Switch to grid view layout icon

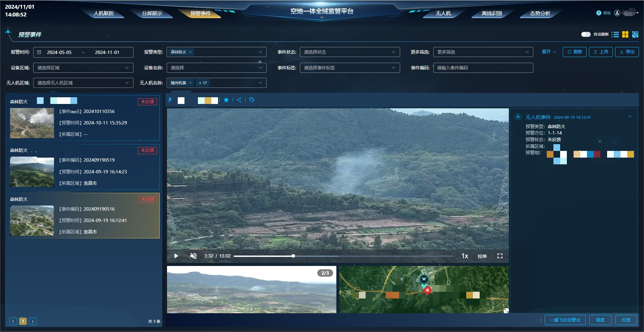tap(625, 35)
